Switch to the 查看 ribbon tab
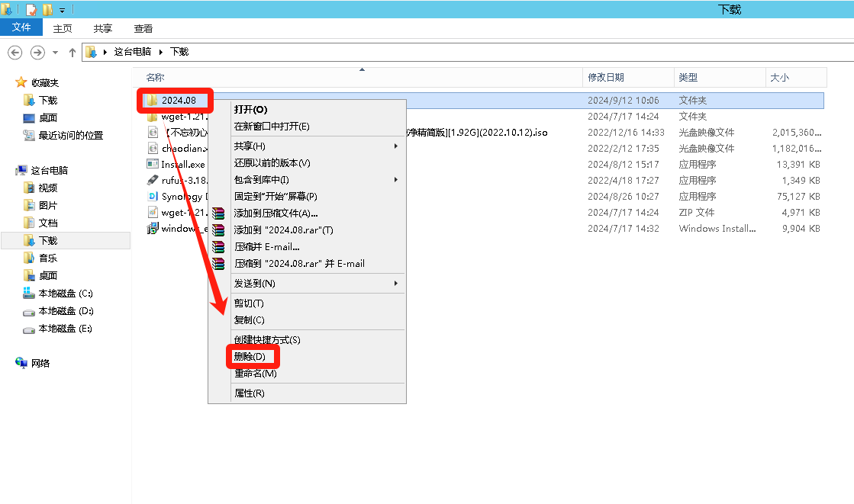Screen dimensions: 854x504 tap(143, 28)
